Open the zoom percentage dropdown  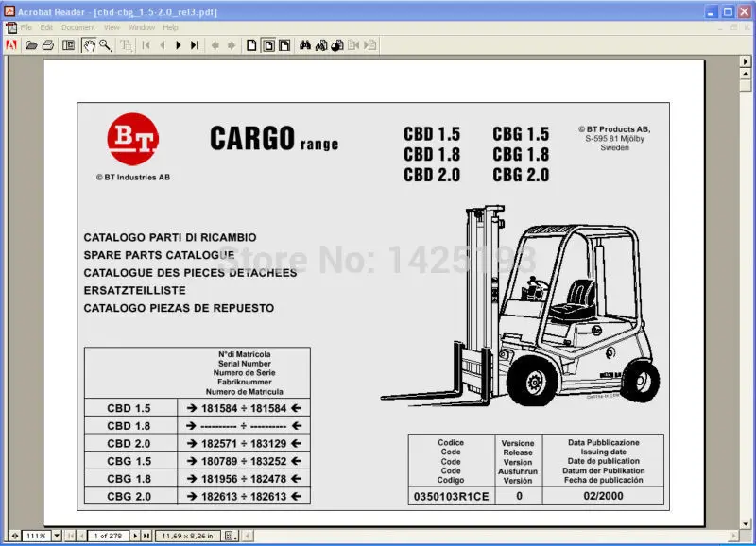57,535
